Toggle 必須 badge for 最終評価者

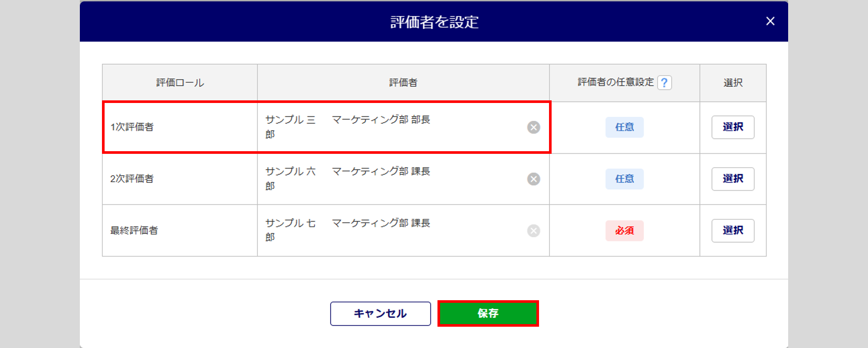click(625, 231)
